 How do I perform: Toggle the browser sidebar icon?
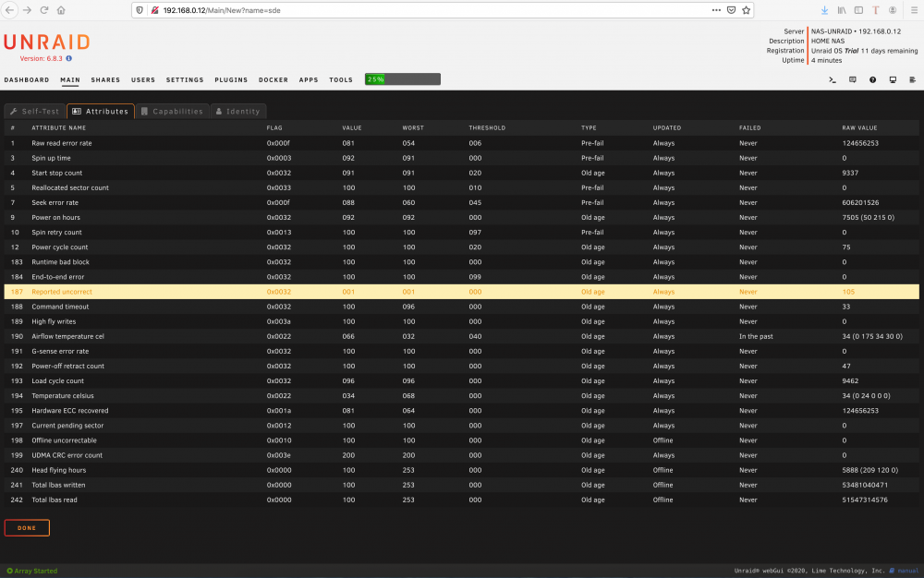point(858,10)
